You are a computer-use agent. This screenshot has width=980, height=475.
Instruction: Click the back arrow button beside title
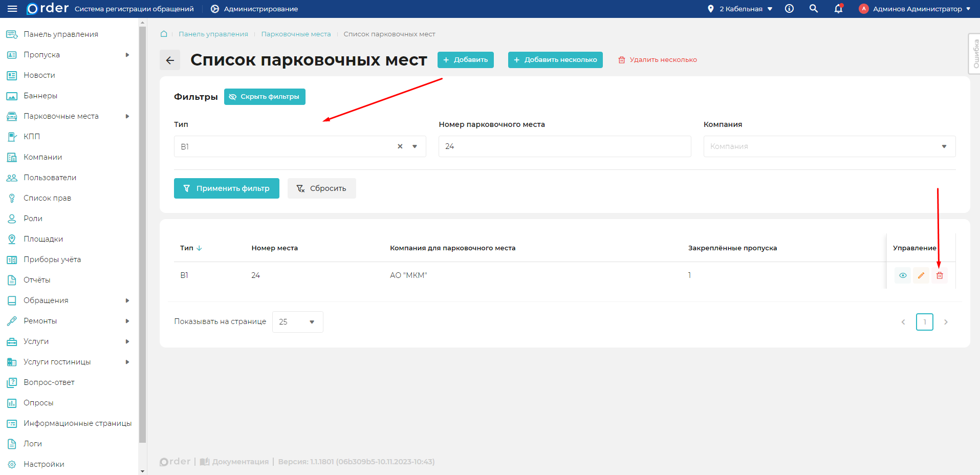170,60
